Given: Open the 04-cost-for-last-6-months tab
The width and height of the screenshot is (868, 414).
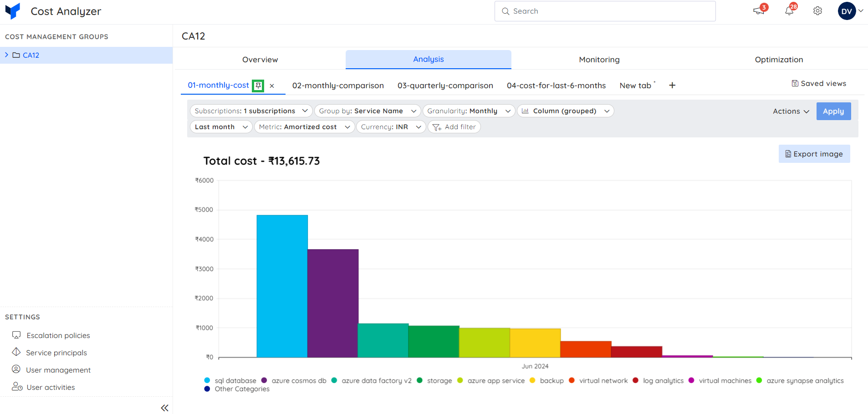Looking at the screenshot, I should (556, 86).
